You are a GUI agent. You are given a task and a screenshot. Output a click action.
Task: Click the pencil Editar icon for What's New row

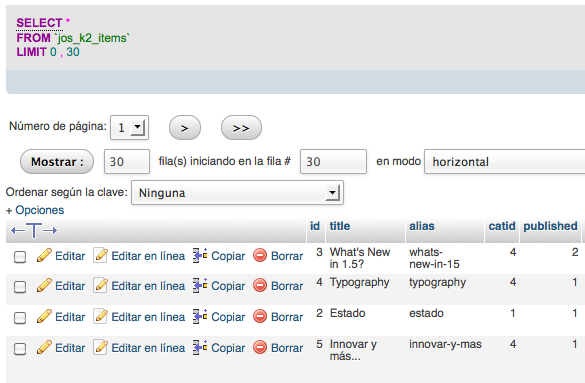pyautogui.click(x=44, y=256)
